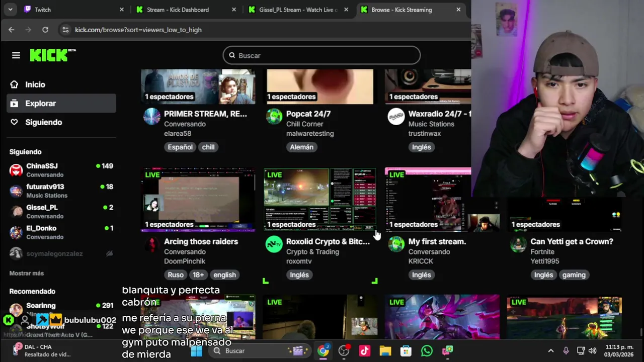The width and height of the screenshot is (644, 362).
Task: Expand the sidebar with Mostrar más
Action: point(27,273)
